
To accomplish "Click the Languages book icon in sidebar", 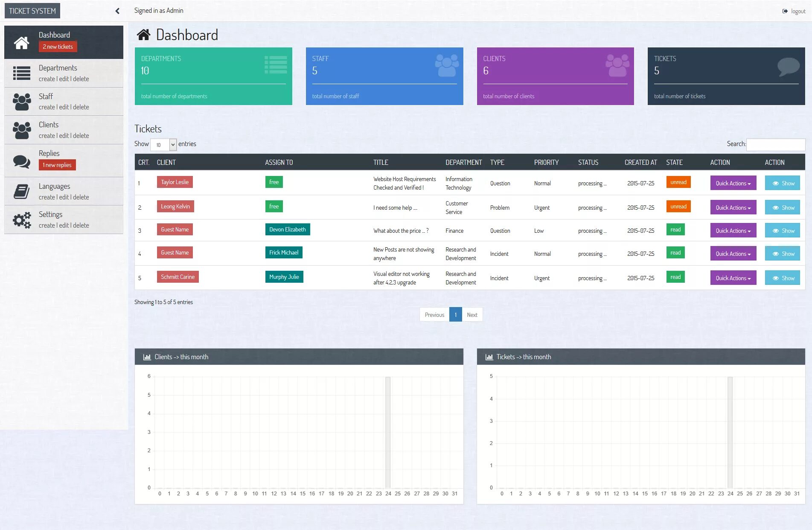I will (21, 191).
